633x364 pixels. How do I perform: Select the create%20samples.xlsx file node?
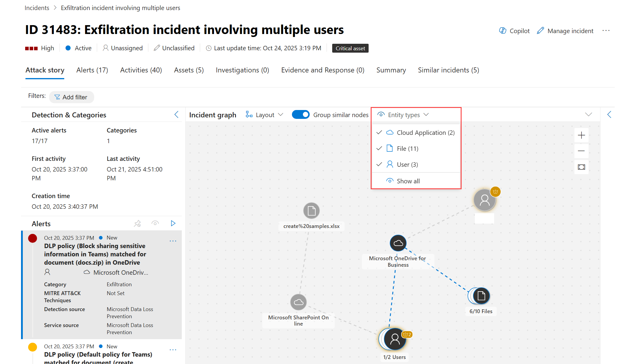pyautogui.click(x=311, y=211)
